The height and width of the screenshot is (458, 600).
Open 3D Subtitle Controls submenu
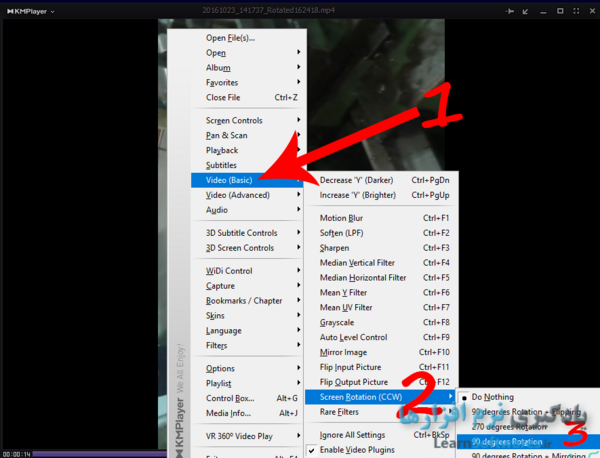point(248,233)
